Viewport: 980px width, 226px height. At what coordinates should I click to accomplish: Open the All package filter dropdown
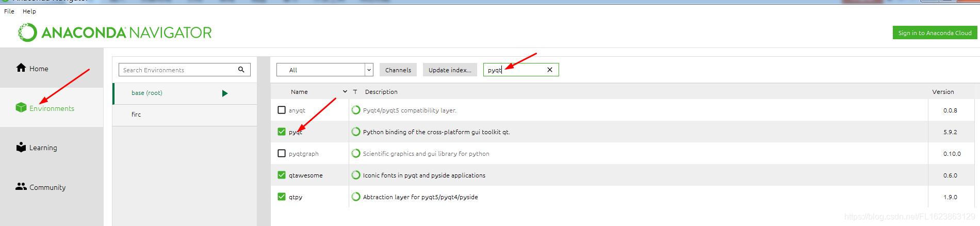(x=325, y=70)
